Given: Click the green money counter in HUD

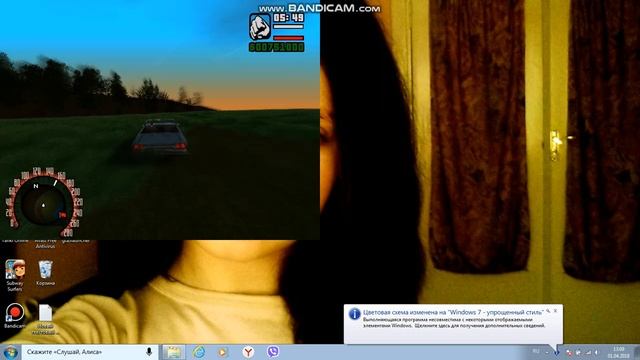Looking at the screenshot, I should point(276,47).
